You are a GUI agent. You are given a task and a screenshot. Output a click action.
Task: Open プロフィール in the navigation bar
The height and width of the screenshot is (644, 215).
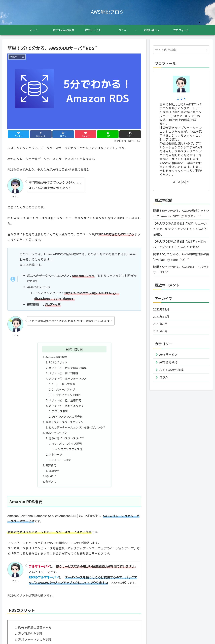pyautogui.click(x=181, y=30)
